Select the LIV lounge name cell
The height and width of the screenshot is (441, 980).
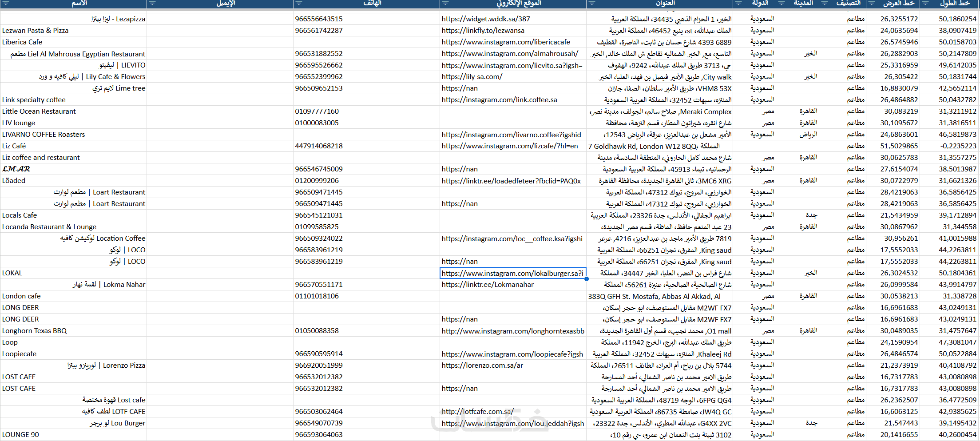tap(74, 123)
